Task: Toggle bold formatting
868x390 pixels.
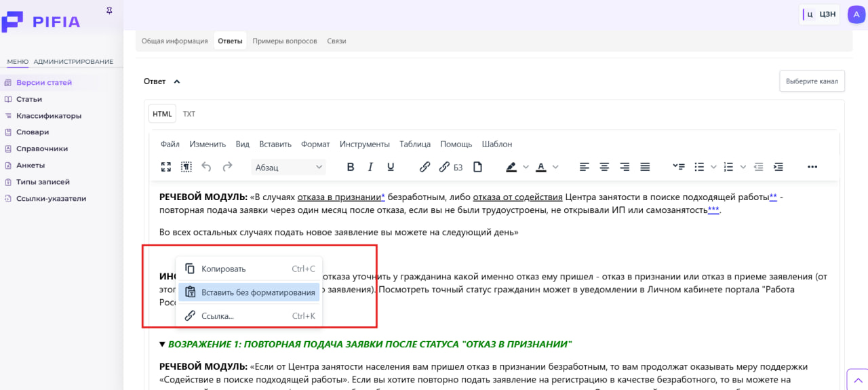Action: click(351, 167)
